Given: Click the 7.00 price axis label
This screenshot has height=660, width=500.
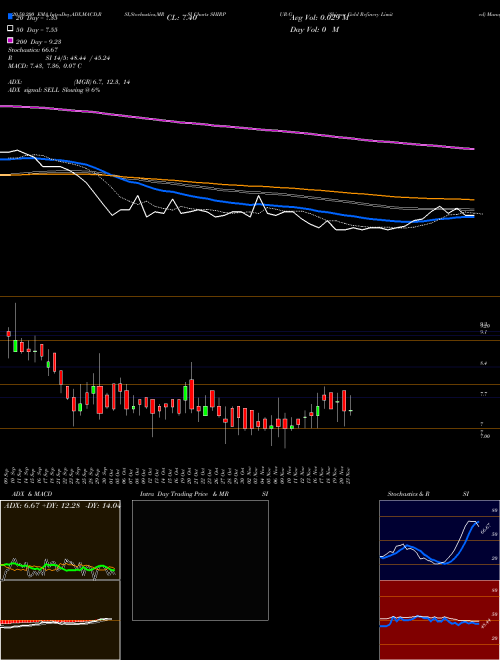Looking at the screenshot, I should pyautogui.click(x=484, y=436).
